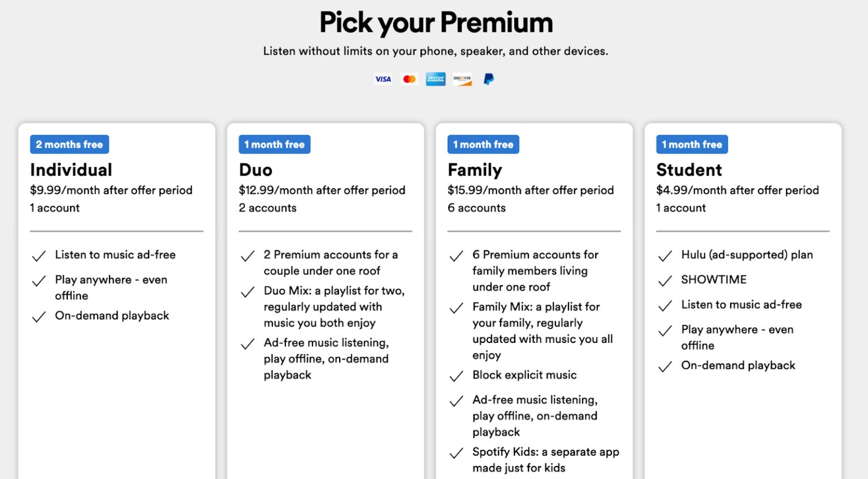Image resolution: width=868 pixels, height=479 pixels.
Task: Click the Visa payment icon
Action: click(x=383, y=79)
